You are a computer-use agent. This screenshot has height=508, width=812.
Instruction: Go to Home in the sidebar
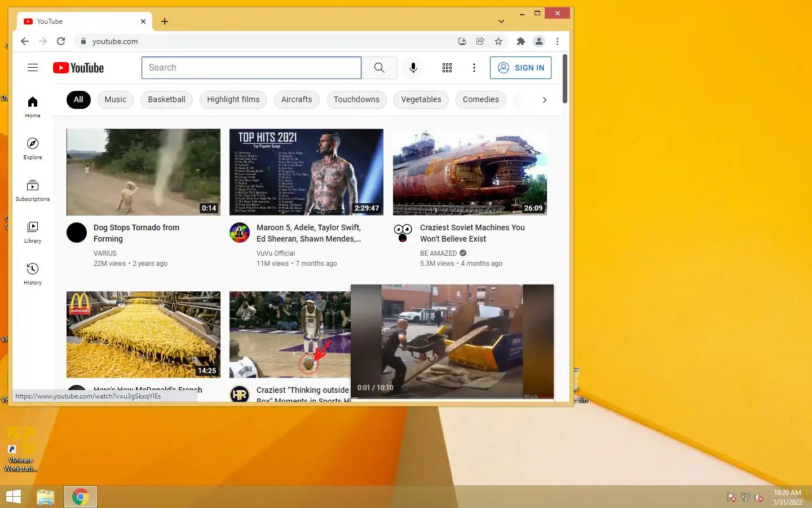[33, 107]
